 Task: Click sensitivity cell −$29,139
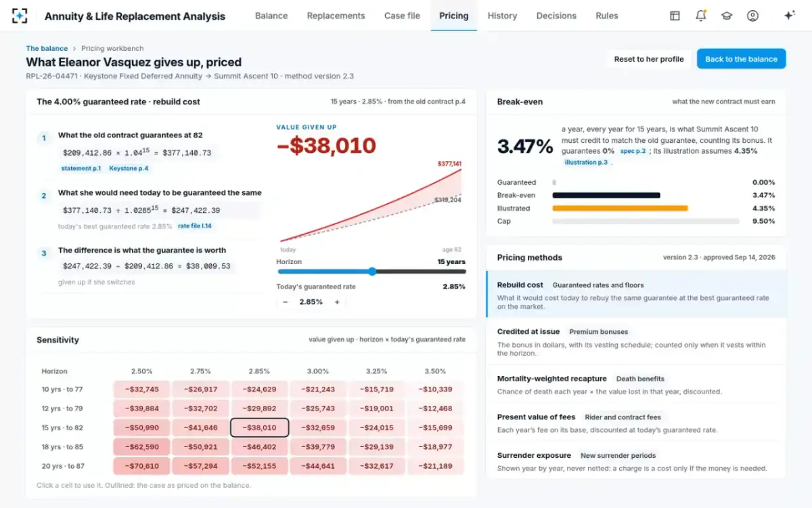376,447
